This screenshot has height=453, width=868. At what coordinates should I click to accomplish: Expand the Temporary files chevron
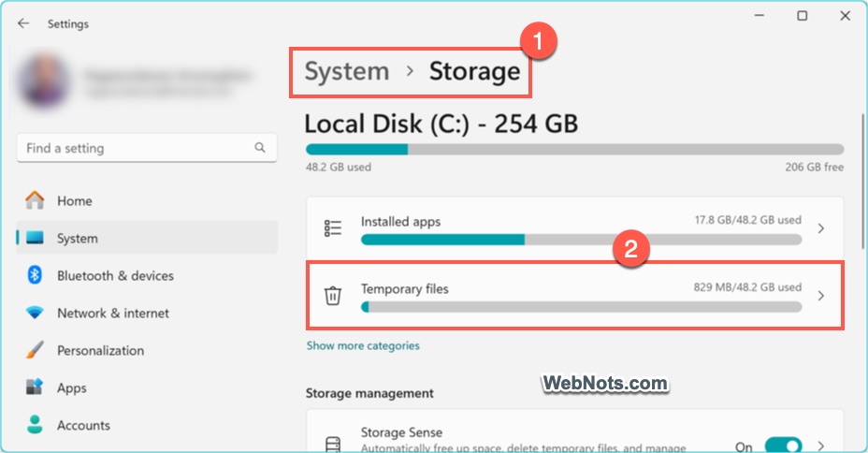pyautogui.click(x=821, y=296)
